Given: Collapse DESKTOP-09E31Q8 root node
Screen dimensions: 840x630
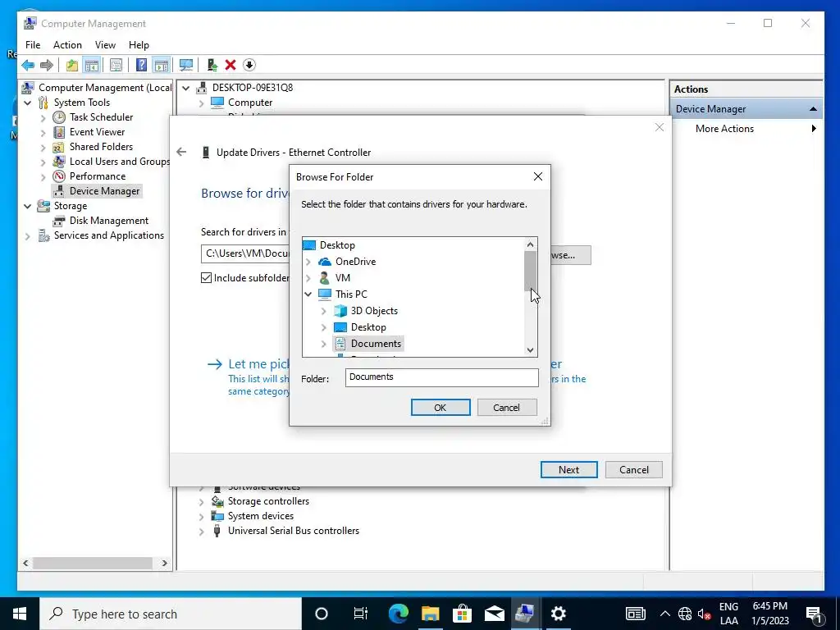Looking at the screenshot, I should (186, 88).
